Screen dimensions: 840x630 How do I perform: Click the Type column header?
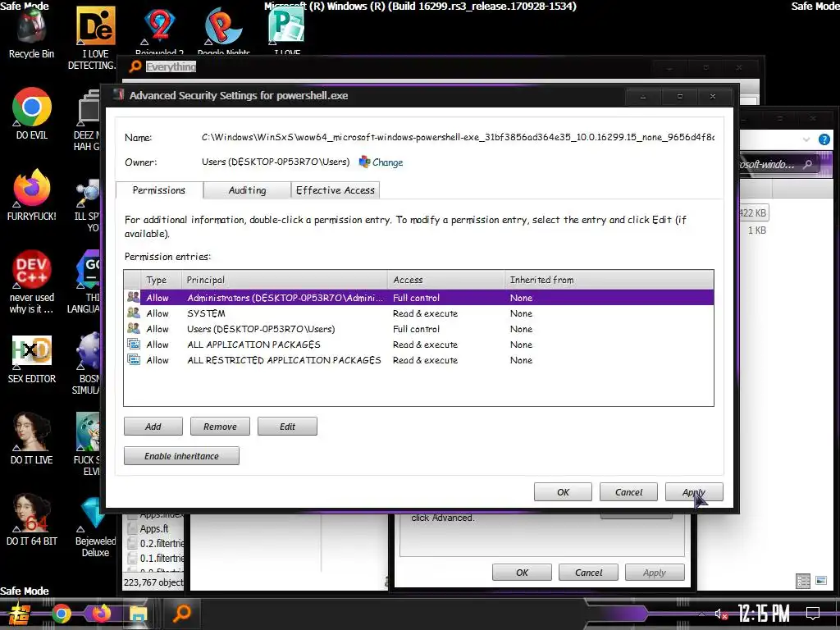(x=162, y=280)
